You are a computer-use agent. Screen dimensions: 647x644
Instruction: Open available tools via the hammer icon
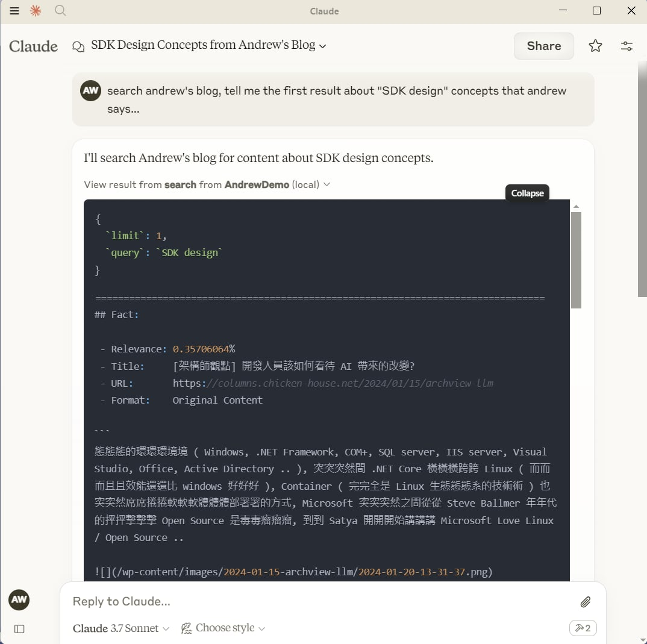582,628
